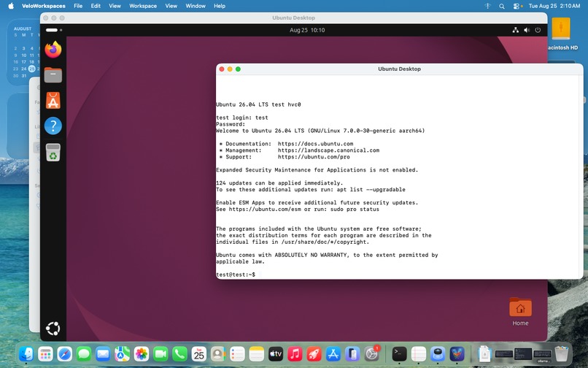Viewport: 588px width, 368px height.
Task: Click the https://ubuntu.com/esm address in terminal
Action: click(x=265, y=209)
